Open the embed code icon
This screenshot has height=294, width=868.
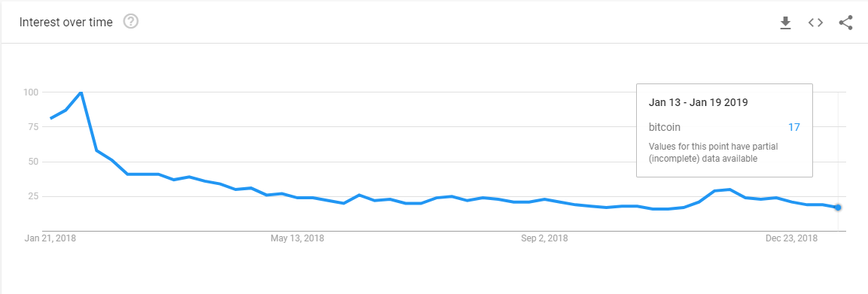point(815,23)
